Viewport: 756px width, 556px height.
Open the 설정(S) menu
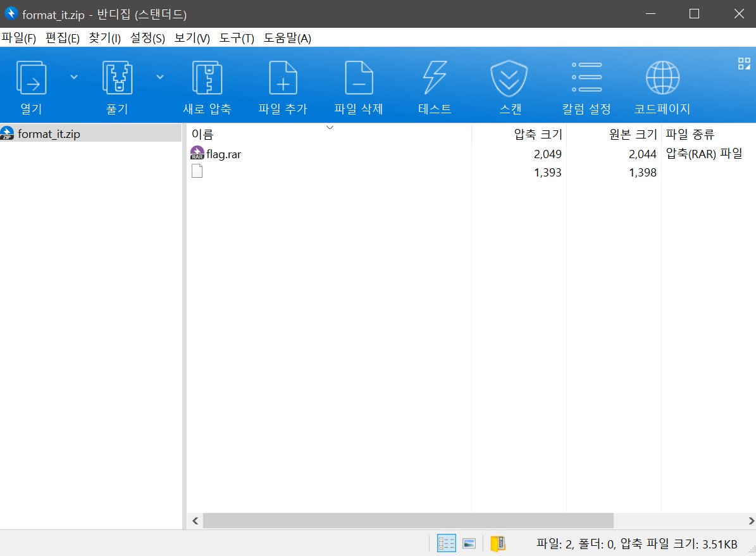[x=147, y=38]
